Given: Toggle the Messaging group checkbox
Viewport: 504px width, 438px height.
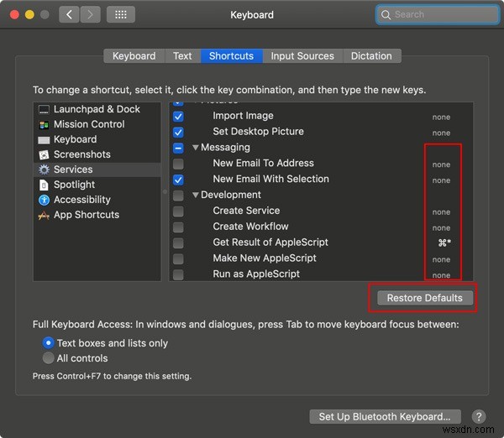Looking at the screenshot, I should tap(178, 148).
